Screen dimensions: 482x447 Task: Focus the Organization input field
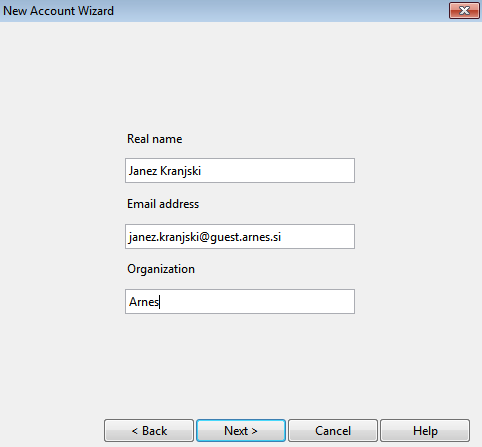pos(240,302)
